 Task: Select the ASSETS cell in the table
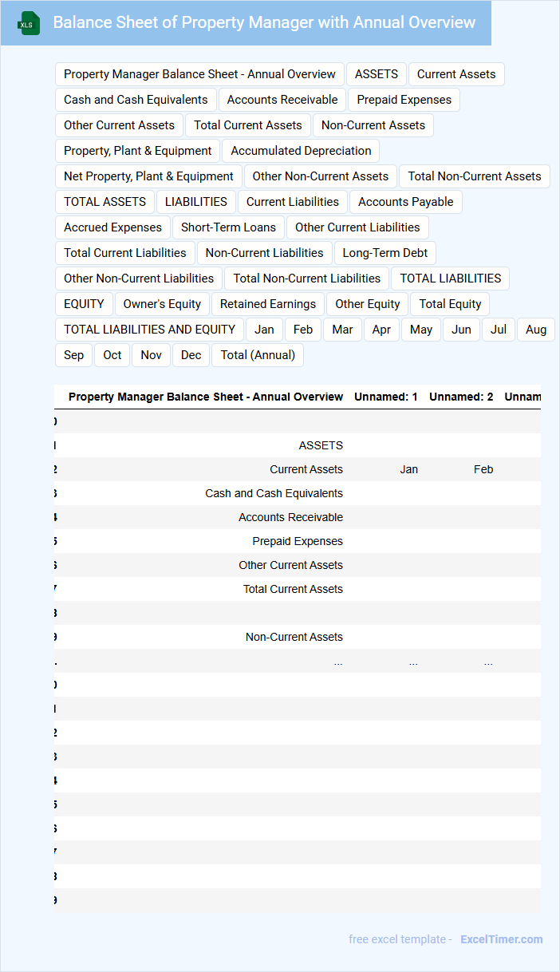coord(321,445)
